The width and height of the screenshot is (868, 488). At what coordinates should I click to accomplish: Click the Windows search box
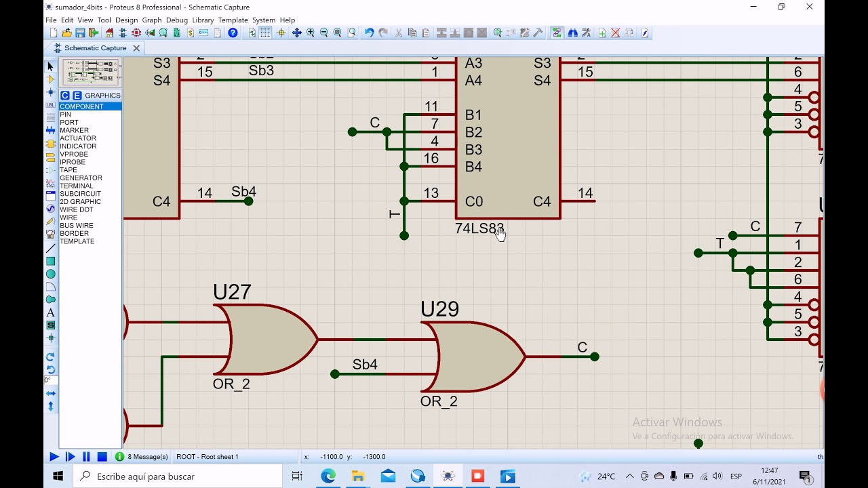[x=178, y=476]
